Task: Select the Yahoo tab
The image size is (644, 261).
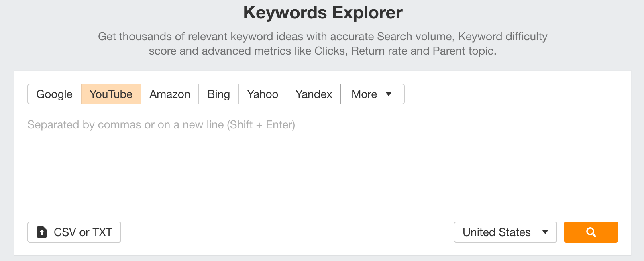Action: 263,94
